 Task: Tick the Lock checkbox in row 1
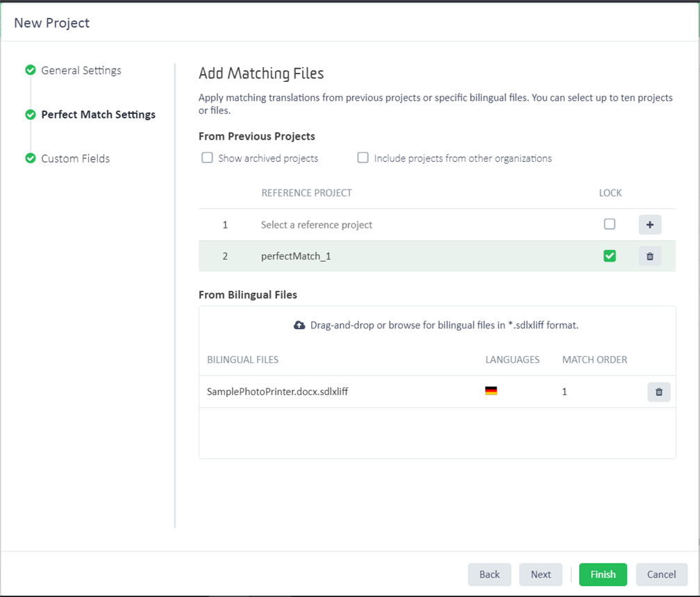point(610,224)
